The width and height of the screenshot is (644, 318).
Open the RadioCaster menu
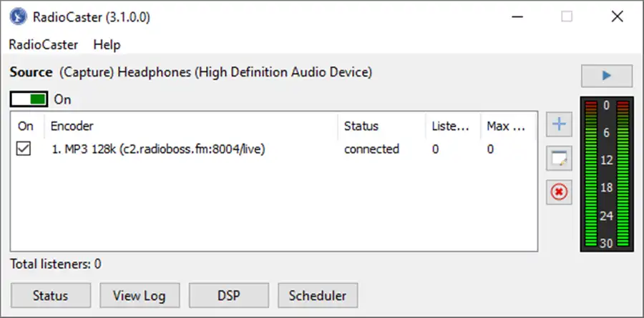[44, 44]
